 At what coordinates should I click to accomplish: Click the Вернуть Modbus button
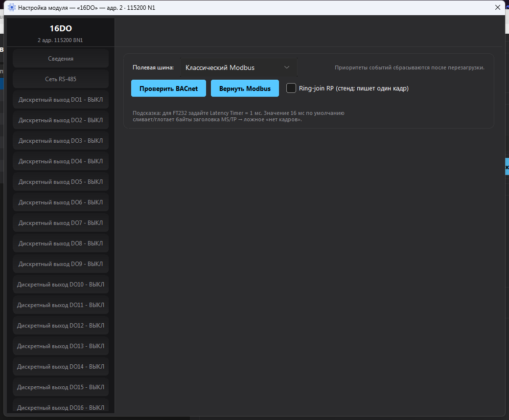coord(245,88)
